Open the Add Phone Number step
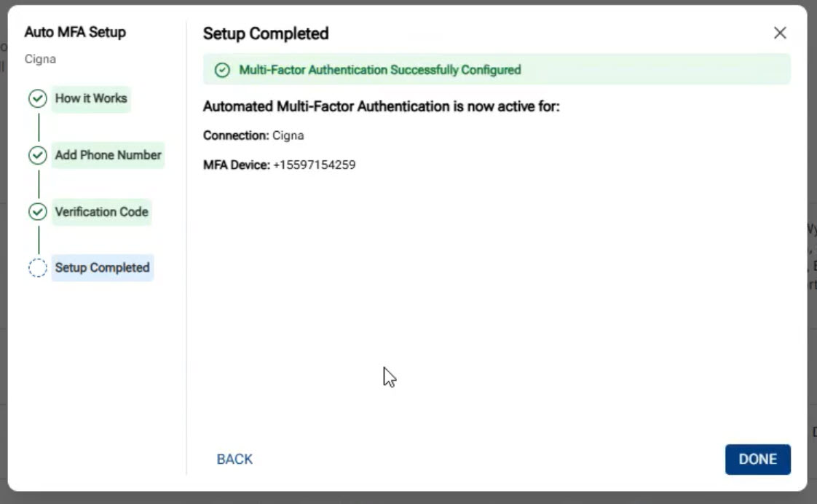The height and width of the screenshot is (504, 817). pos(108,155)
